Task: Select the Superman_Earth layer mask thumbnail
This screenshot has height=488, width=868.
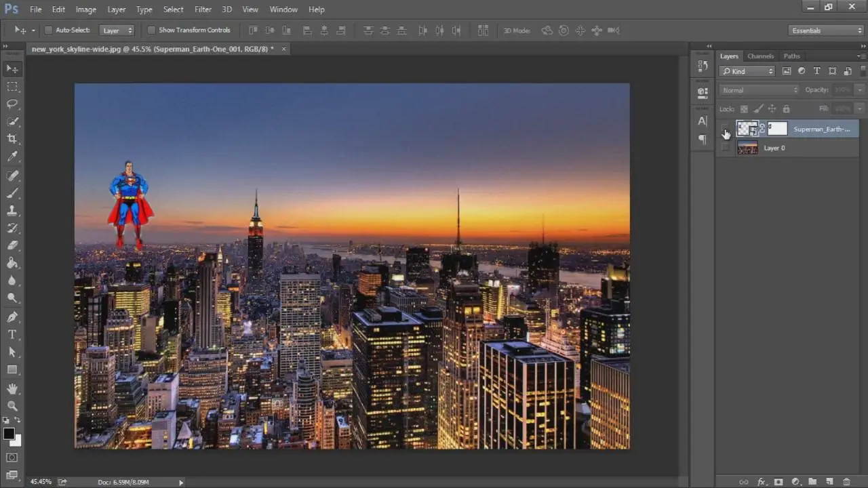Action: [777, 129]
